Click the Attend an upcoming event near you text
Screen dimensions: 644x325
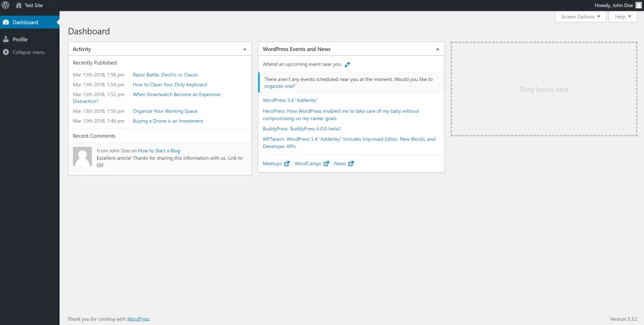(302, 64)
